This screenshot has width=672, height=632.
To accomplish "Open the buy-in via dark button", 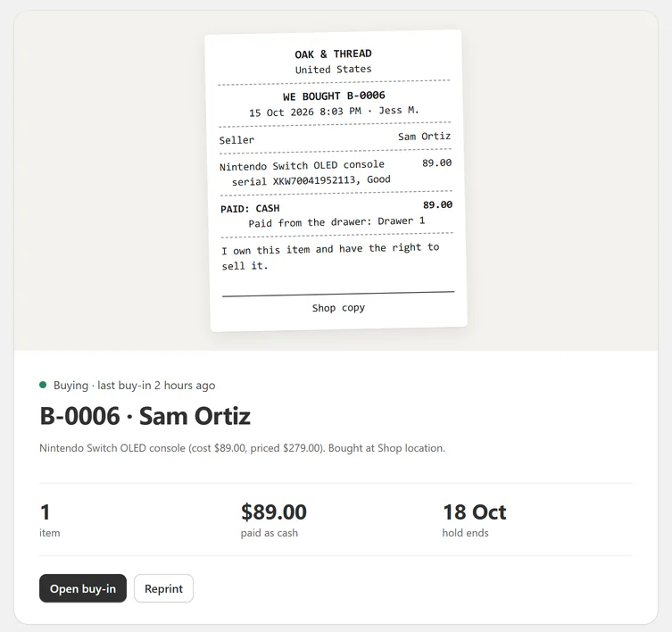I will tap(83, 588).
